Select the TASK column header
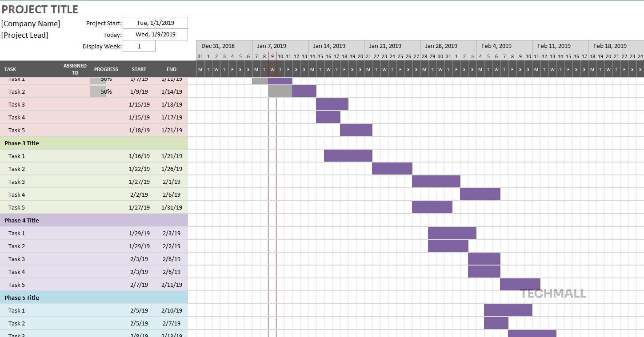Viewport: 644px width, 337px height. click(10, 69)
